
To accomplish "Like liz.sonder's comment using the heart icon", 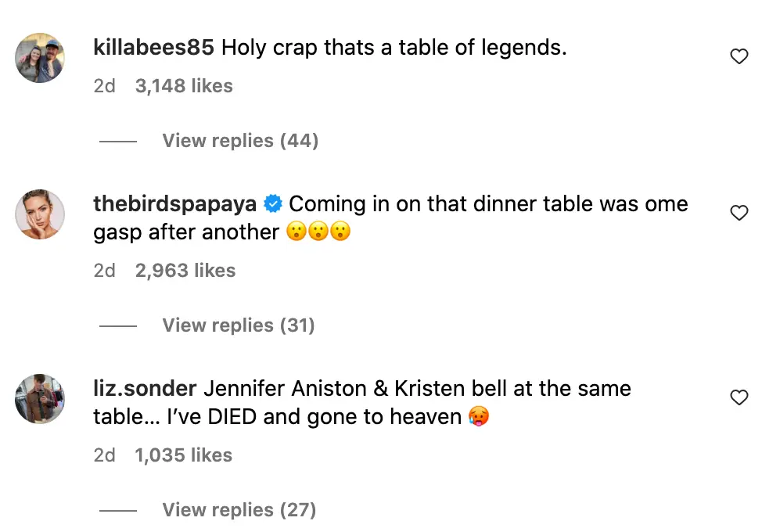I will (739, 397).
